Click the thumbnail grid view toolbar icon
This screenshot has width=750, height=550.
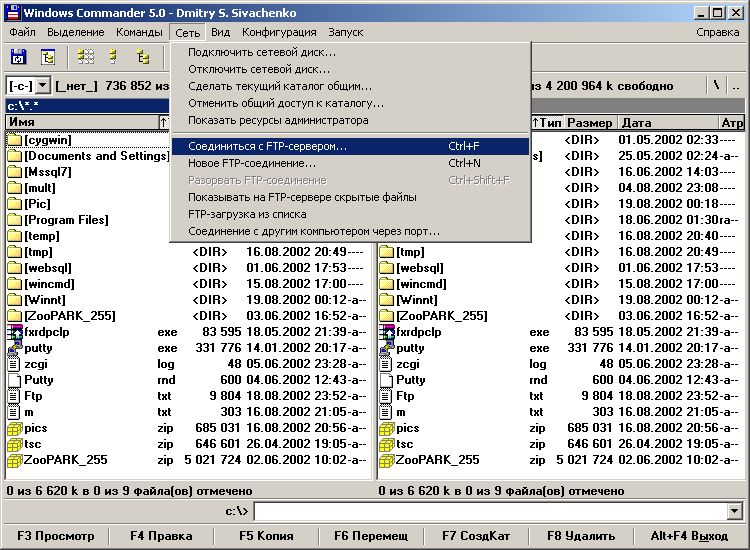tap(86, 57)
